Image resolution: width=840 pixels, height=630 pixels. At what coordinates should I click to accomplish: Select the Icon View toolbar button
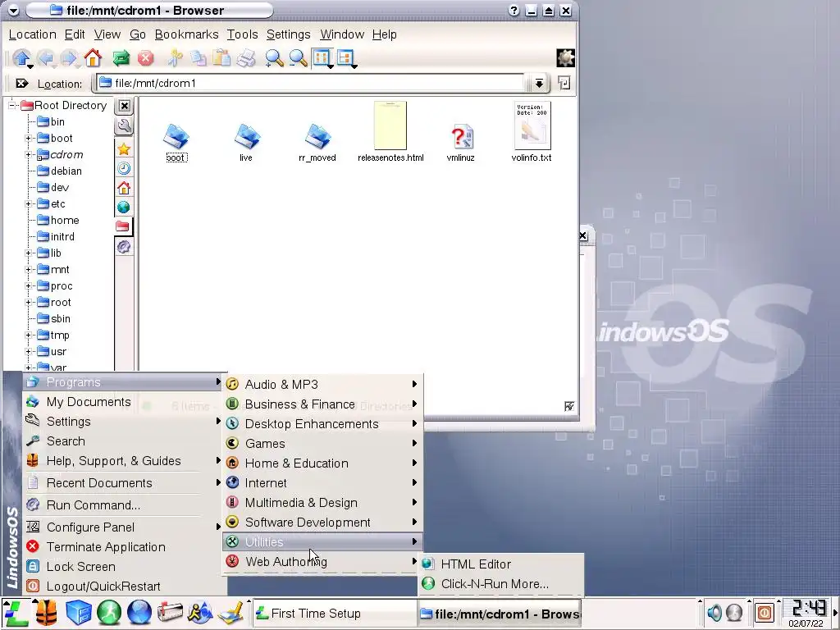(x=322, y=58)
